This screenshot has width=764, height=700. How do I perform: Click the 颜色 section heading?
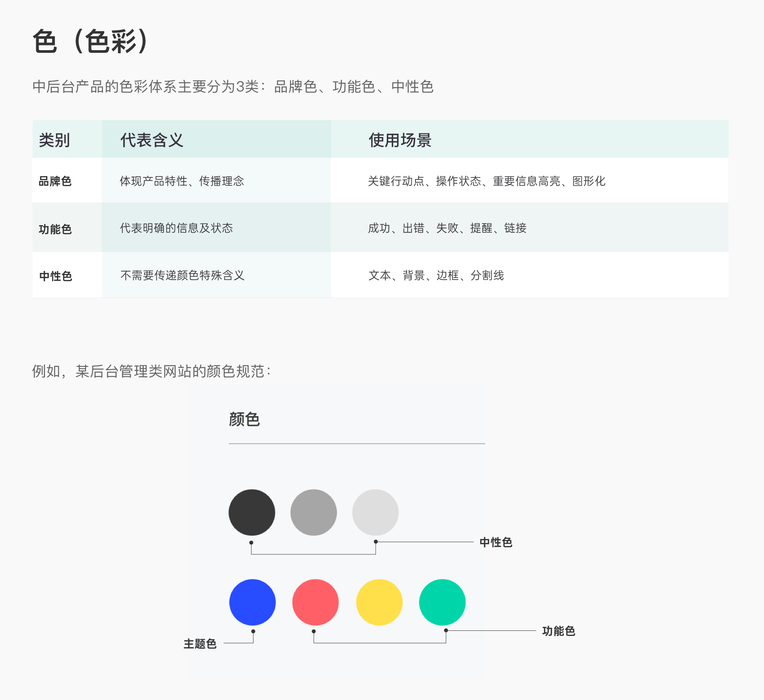tap(244, 419)
